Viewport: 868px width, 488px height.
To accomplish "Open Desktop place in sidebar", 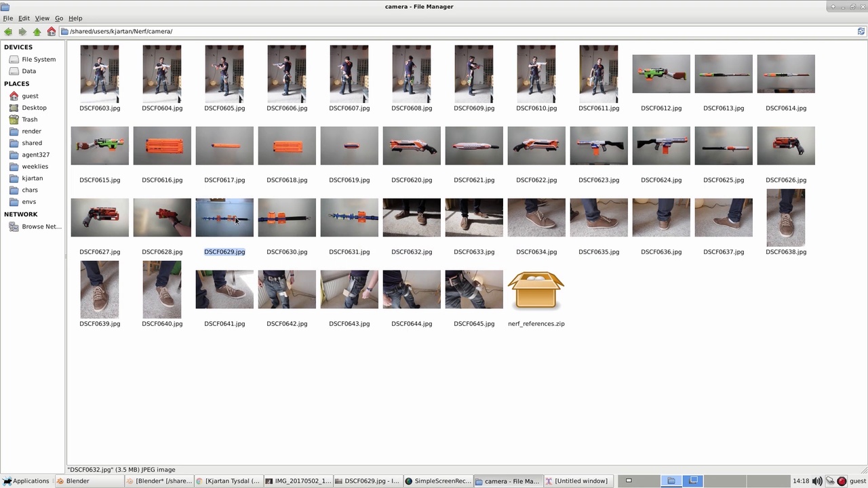I will [x=28, y=107].
